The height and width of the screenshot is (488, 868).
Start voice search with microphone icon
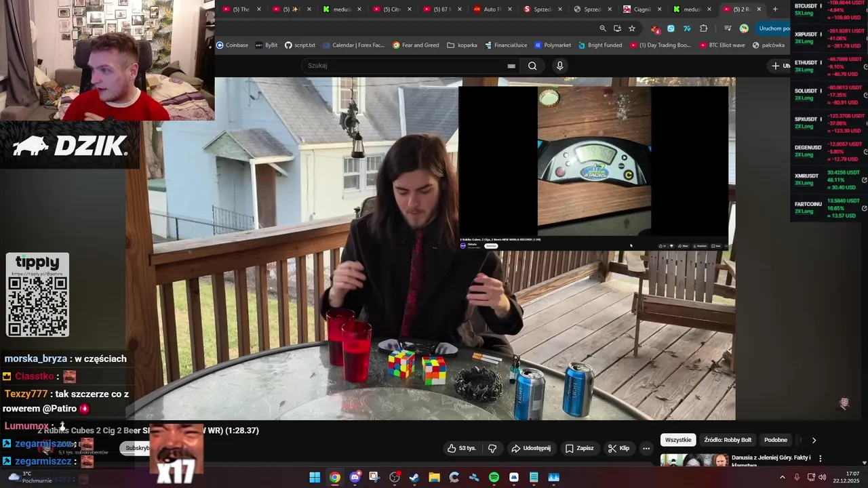(559, 66)
